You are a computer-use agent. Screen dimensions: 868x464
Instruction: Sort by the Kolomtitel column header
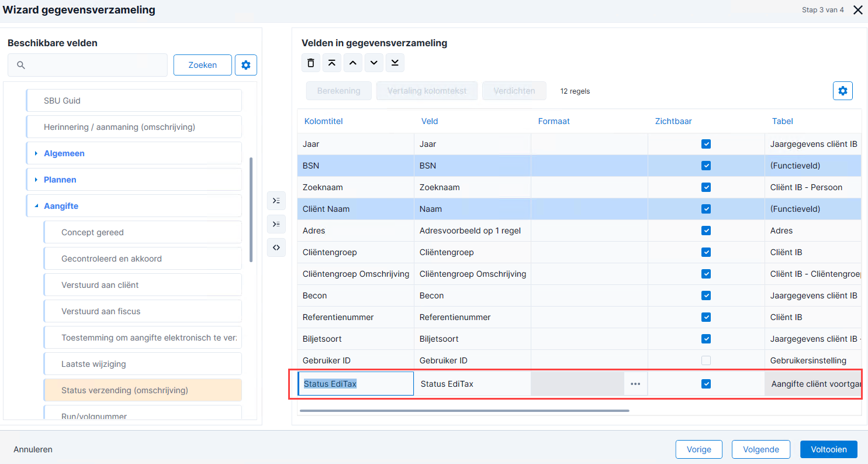323,121
